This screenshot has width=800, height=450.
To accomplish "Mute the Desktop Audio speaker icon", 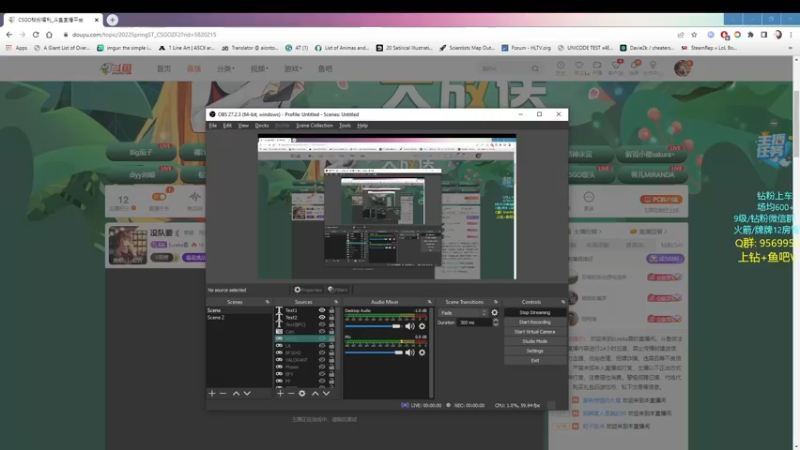I will (410, 326).
